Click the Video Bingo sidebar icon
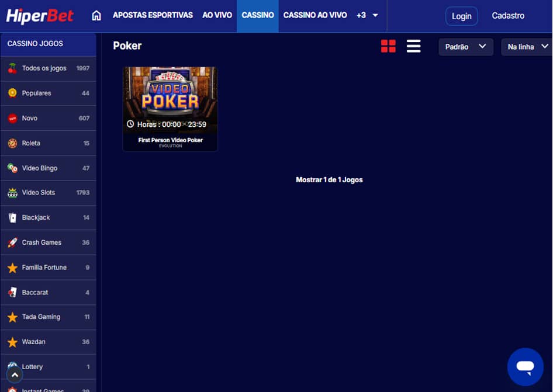Viewport: 553px width, 392px height. 13,168
